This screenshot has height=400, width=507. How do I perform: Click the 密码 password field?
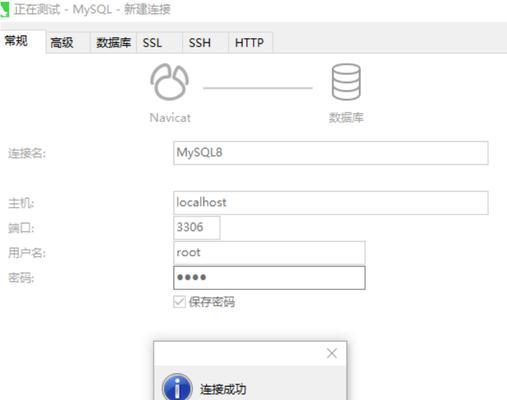(x=269, y=278)
